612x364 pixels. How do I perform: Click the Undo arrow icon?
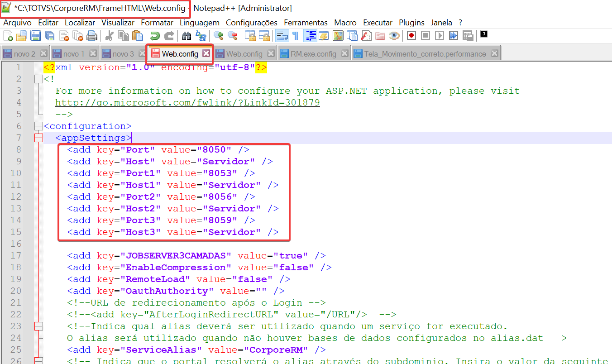[155, 36]
